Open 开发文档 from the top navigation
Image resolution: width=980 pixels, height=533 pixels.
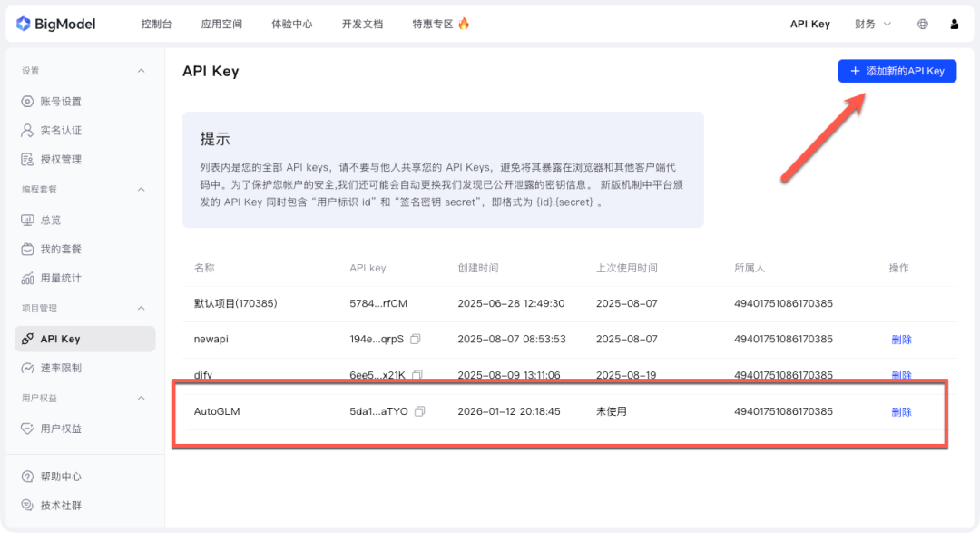(363, 24)
